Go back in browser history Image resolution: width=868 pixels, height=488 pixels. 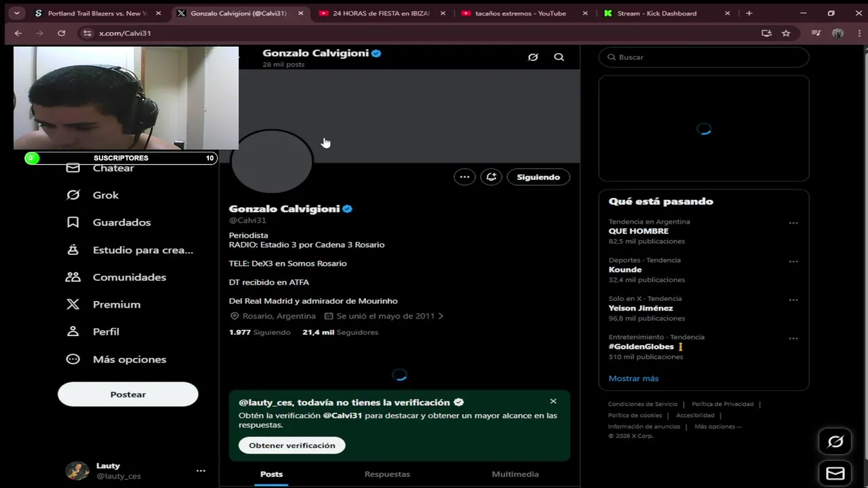tap(18, 33)
